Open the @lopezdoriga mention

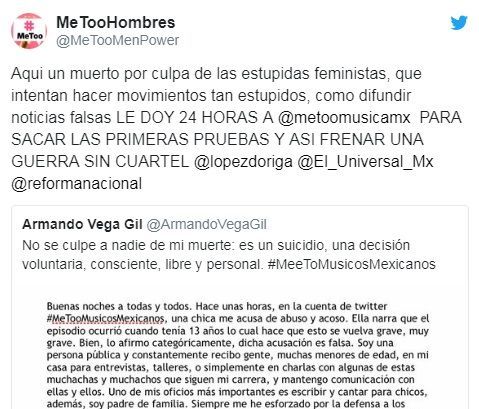(x=243, y=162)
